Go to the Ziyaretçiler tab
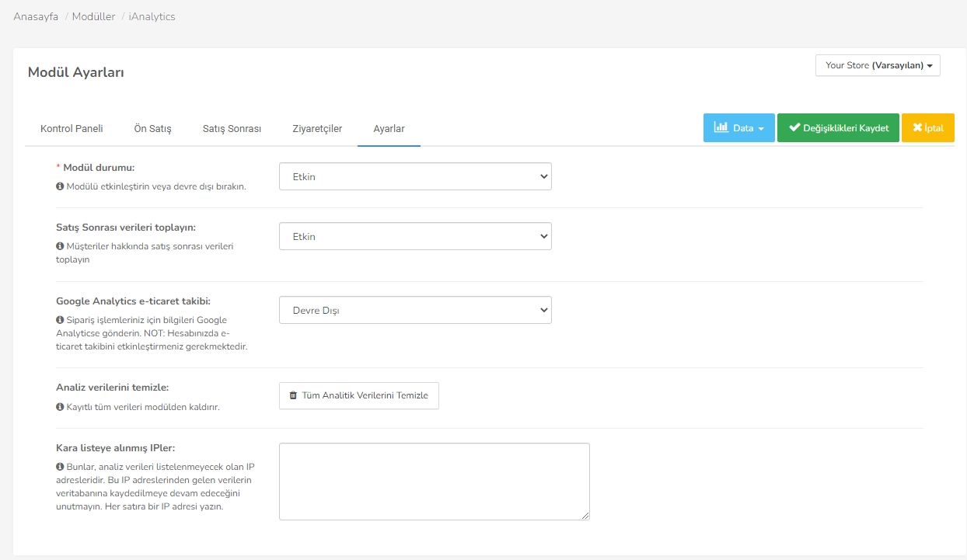This screenshot has height=560, width=967. click(317, 129)
